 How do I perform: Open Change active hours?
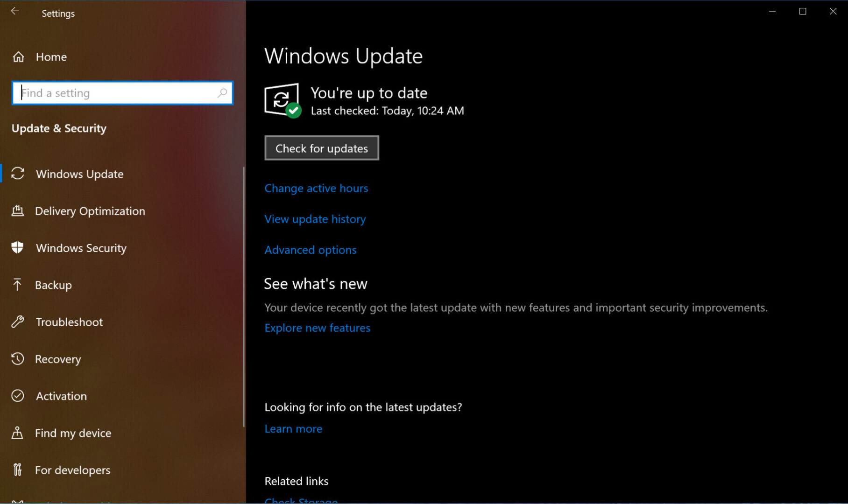[x=316, y=188]
